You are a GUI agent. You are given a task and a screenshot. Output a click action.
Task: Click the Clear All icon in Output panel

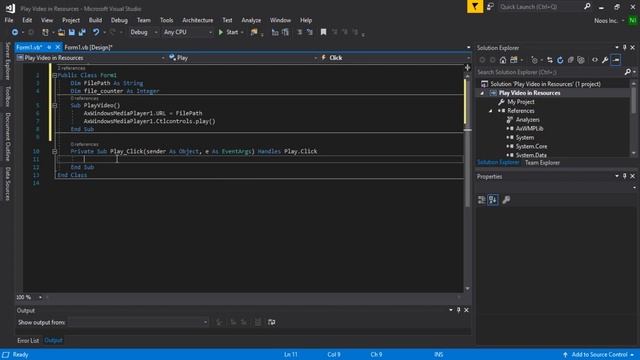tap(258, 322)
